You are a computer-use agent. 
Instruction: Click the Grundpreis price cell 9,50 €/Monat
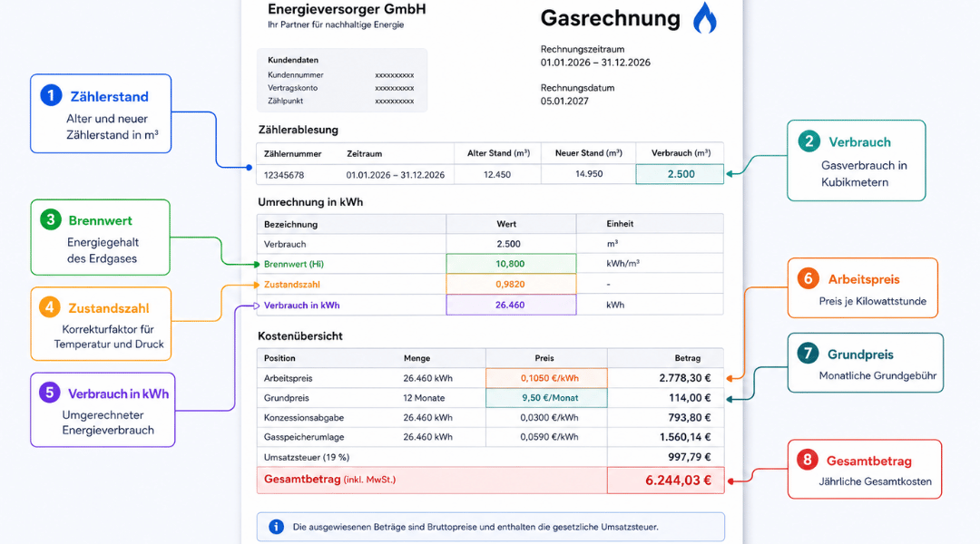(546, 398)
